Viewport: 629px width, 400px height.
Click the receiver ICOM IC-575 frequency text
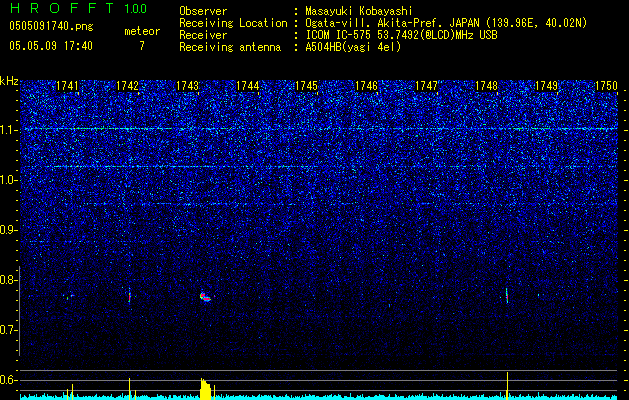pos(401,35)
